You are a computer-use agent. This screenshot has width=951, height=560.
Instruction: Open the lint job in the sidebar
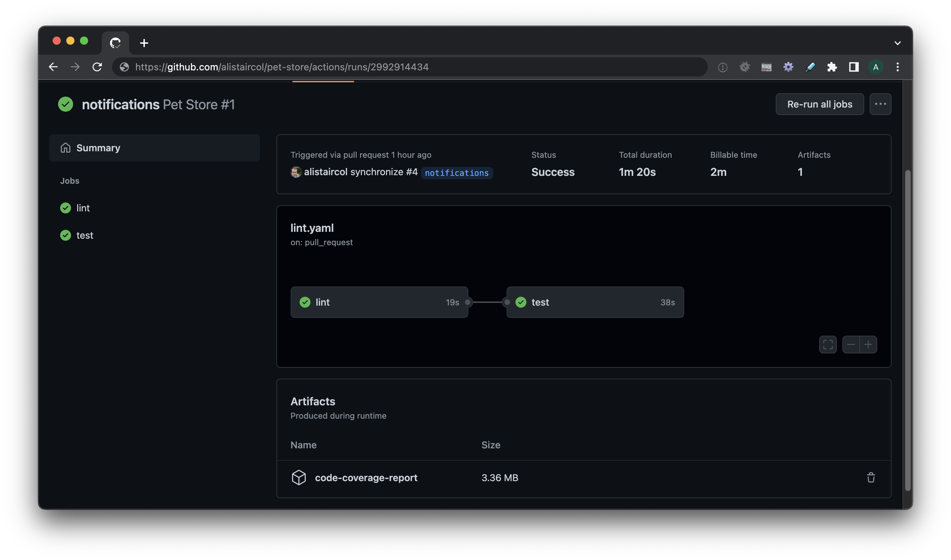coord(83,208)
